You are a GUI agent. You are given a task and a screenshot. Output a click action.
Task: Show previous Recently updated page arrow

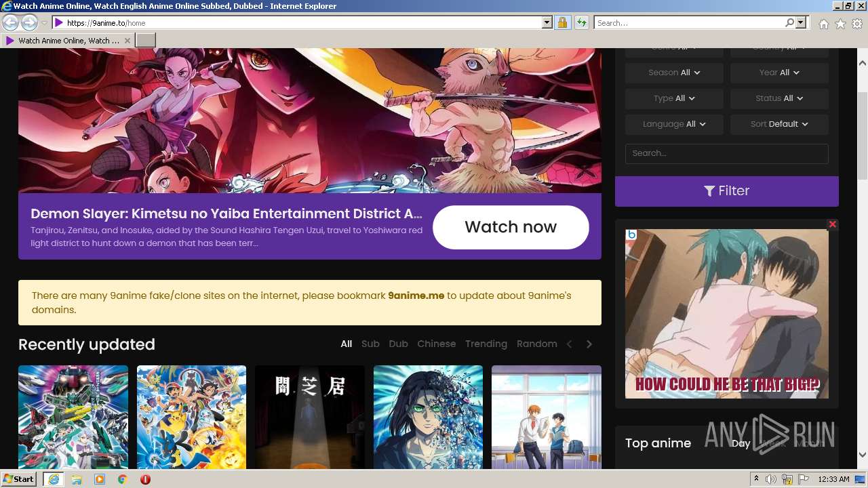point(570,344)
